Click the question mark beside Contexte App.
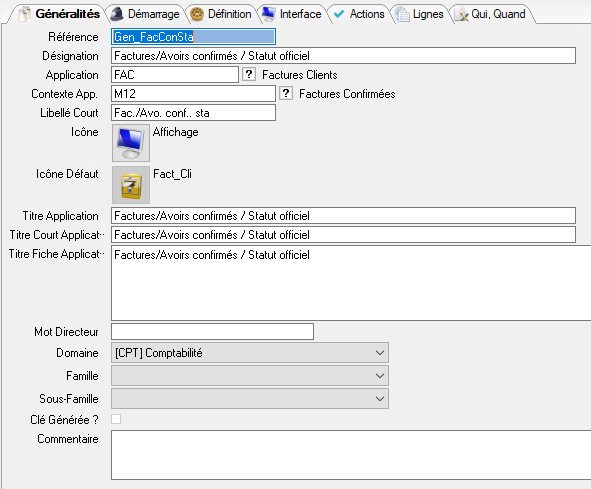 [286, 93]
